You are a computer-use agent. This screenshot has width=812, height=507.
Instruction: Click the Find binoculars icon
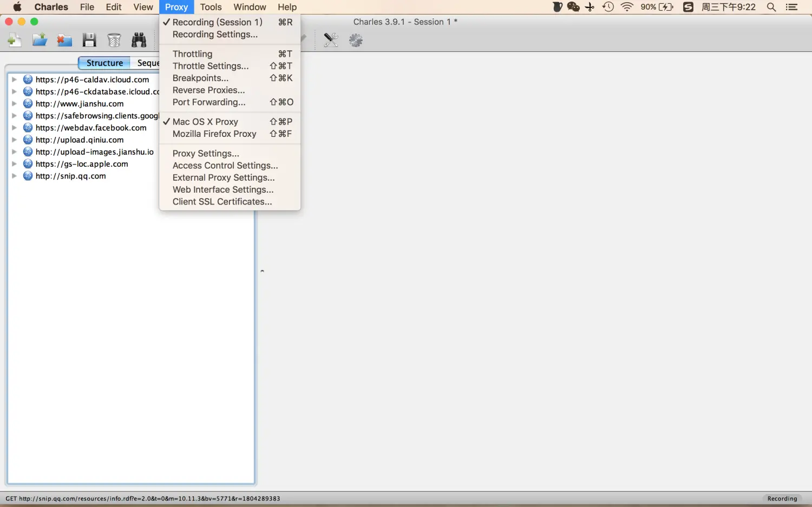(x=139, y=40)
